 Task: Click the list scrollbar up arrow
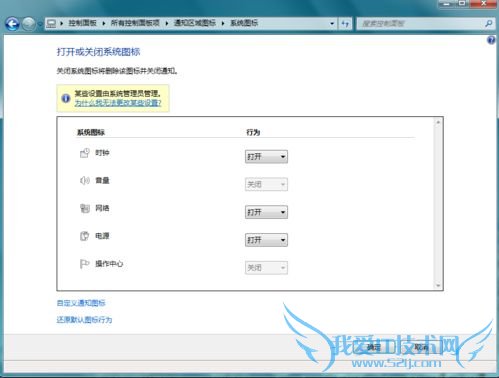pos(438,122)
